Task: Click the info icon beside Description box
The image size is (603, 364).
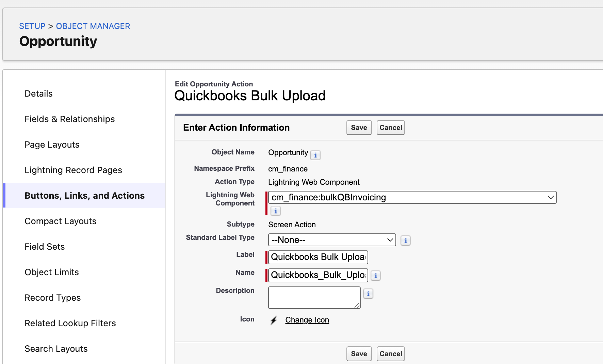Action: click(x=368, y=294)
